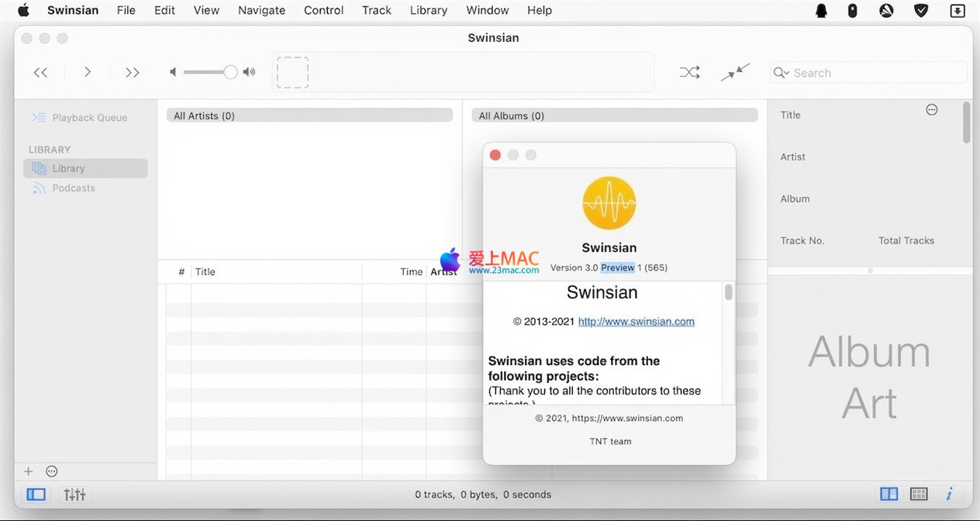Adjust the volume slider knob
The image size is (980, 521).
click(x=230, y=72)
